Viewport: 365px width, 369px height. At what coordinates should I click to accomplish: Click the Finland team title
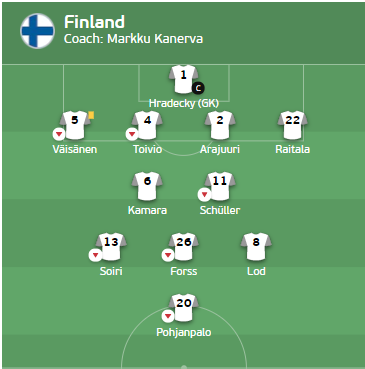click(x=94, y=22)
